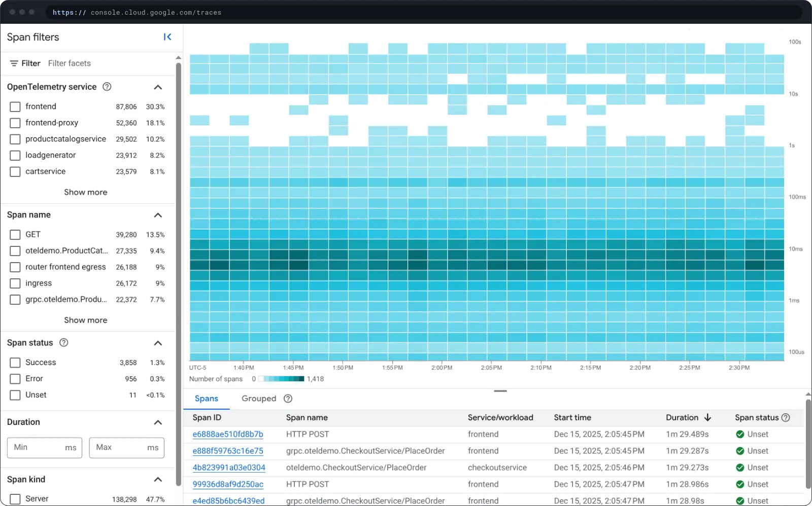Click the Number of spans color legend
This screenshot has height=506, width=812.
tap(281, 379)
